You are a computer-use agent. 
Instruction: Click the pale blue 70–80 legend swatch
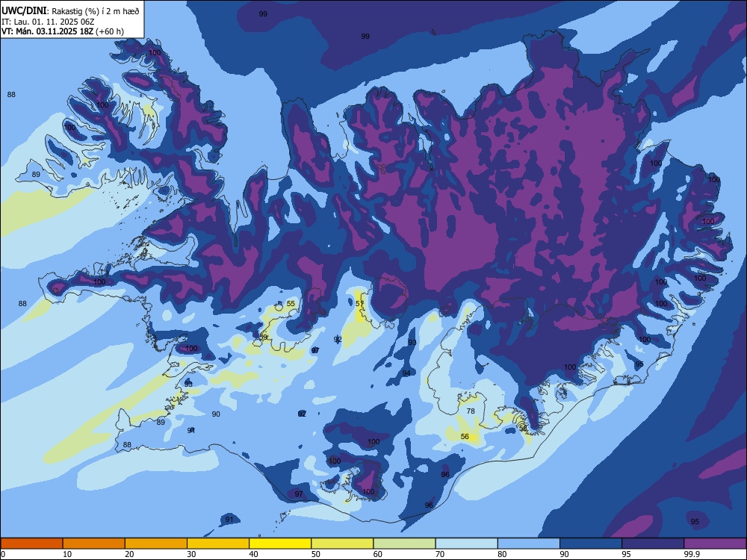click(x=467, y=544)
